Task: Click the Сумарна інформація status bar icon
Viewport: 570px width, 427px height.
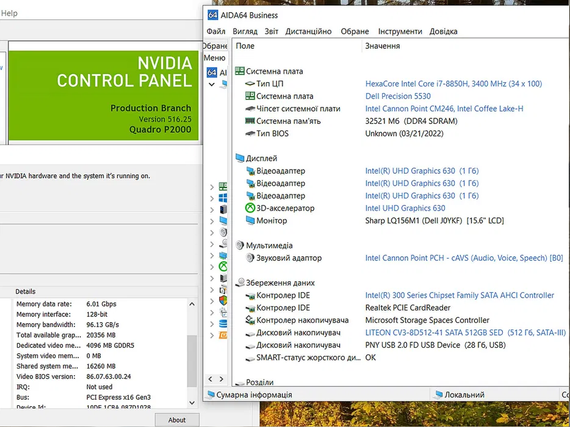Action: (x=210, y=394)
